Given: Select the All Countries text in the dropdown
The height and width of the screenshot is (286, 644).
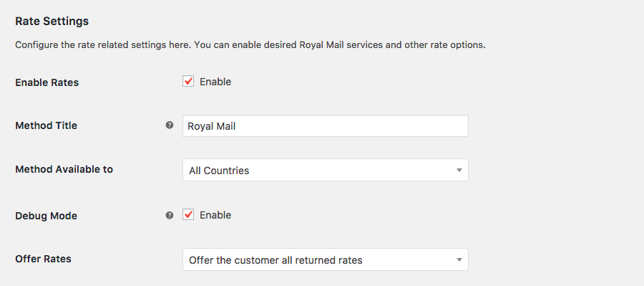Looking at the screenshot, I should tap(219, 171).
